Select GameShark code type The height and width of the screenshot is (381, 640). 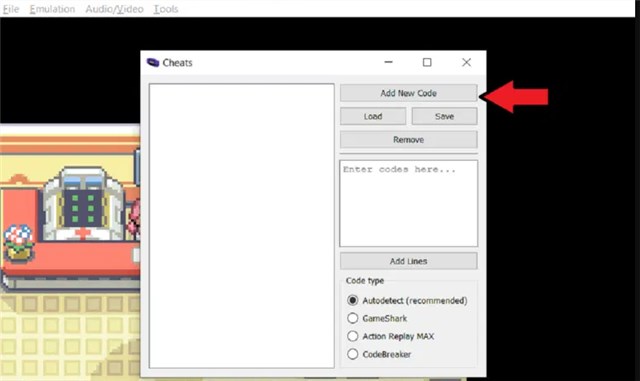pyautogui.click(x=377, y=318)
